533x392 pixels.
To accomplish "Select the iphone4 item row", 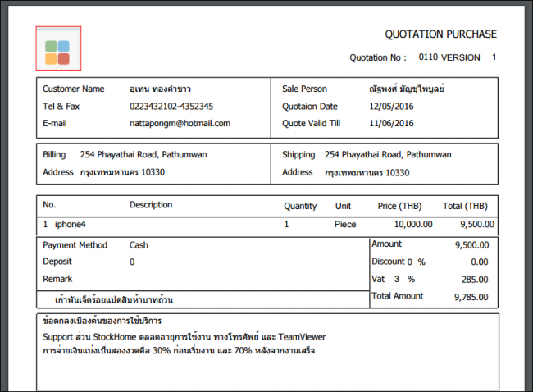I will tap(267, 226).
